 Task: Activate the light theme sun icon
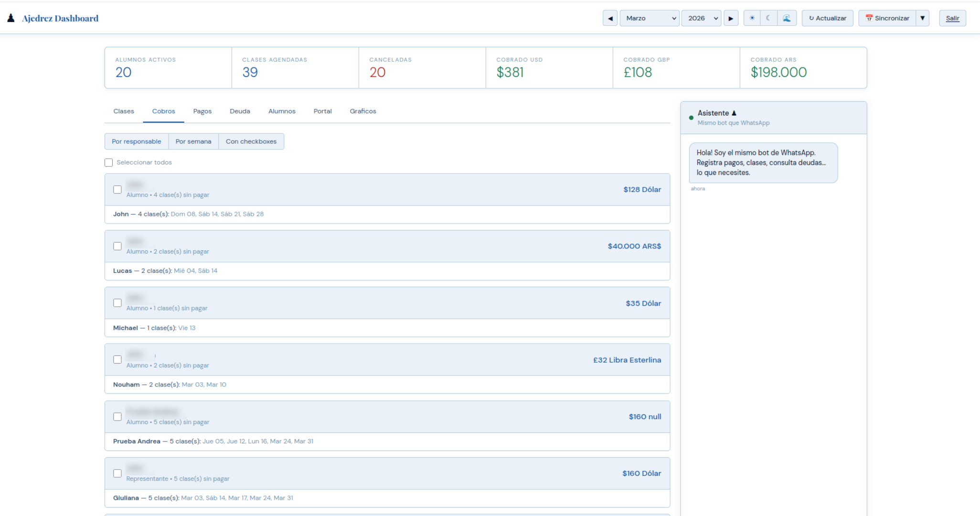click(752, 18)
